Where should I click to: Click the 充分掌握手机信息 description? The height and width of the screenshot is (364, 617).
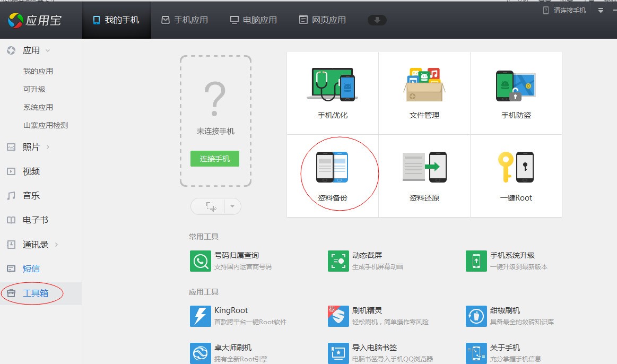point(516,359)
